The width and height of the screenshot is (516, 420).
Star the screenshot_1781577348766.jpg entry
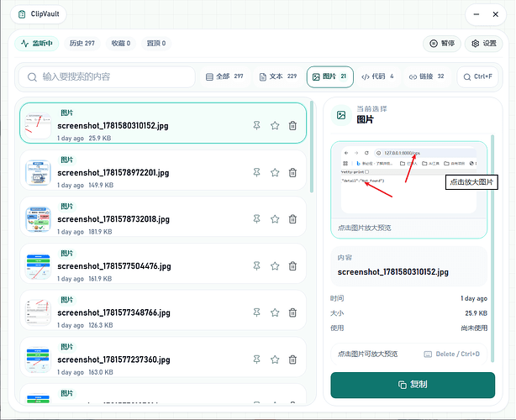[x=275, y=312]
